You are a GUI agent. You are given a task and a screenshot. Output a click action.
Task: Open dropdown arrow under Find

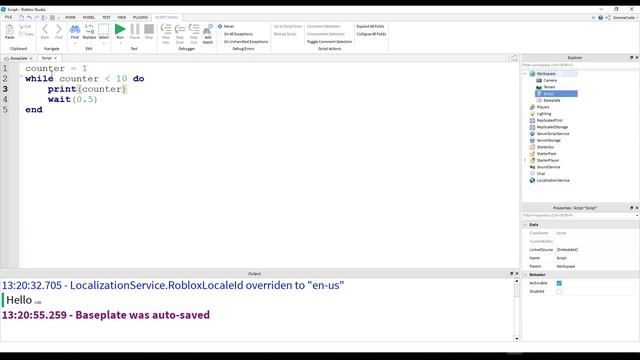click(x=75, y=43)
